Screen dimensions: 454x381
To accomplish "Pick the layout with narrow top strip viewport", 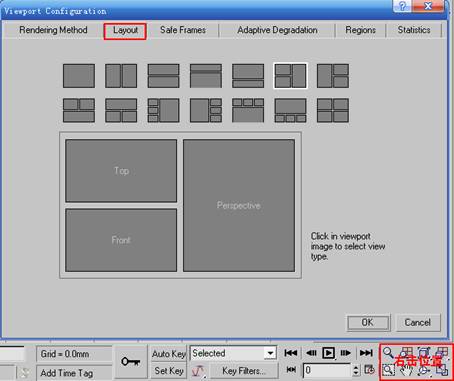I will click(x=206, y=76).
